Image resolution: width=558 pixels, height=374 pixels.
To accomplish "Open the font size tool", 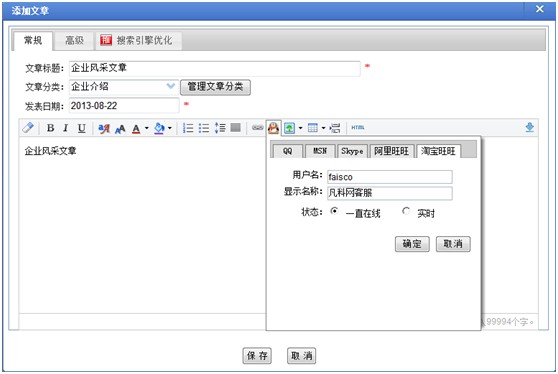I will [x=120, y=128].
